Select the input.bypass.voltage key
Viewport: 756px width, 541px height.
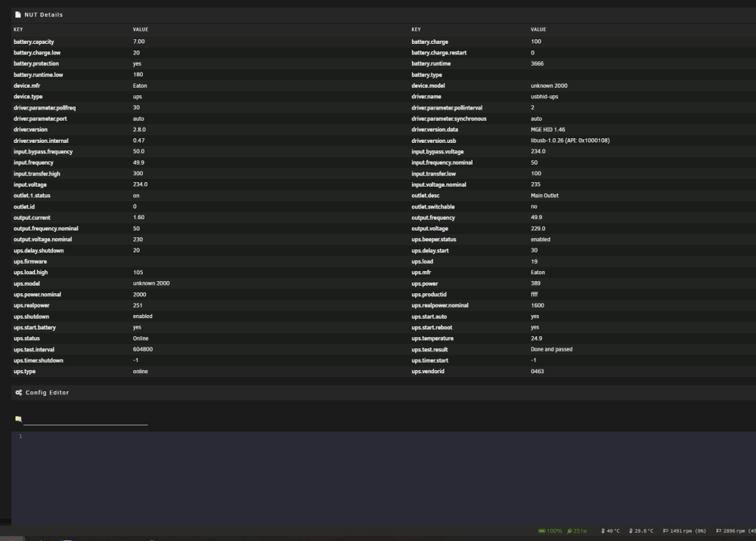tap(437, 152)
